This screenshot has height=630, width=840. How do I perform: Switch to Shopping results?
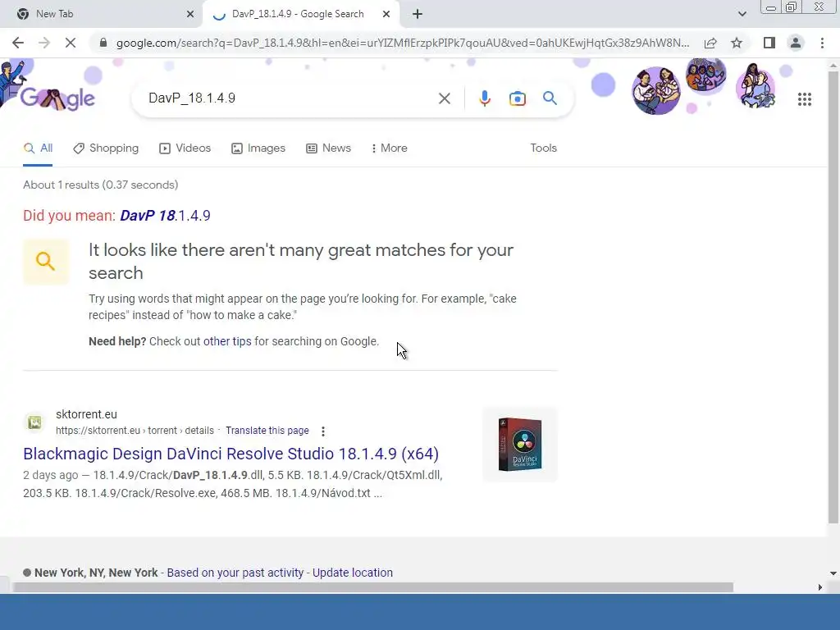[106, 148]
